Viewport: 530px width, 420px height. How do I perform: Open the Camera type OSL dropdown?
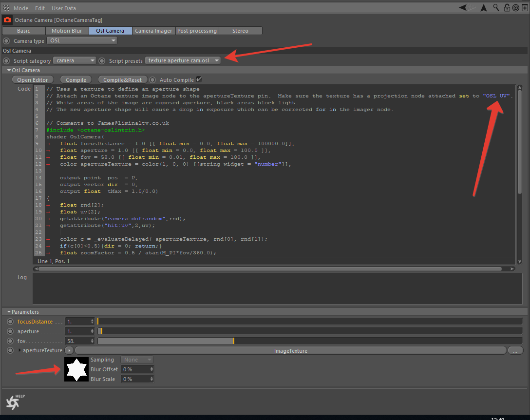pos(82,40)
